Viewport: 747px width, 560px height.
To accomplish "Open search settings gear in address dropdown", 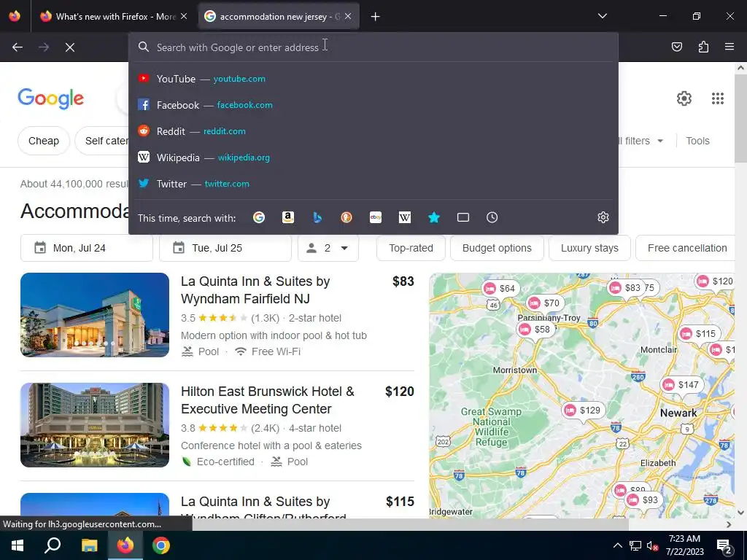I will (x=603, y=217).
